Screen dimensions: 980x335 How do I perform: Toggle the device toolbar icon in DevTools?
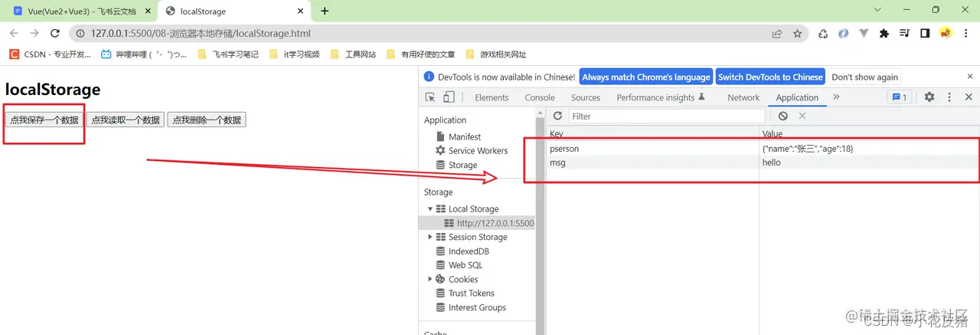pyautogui.click(x=449, y=97)
